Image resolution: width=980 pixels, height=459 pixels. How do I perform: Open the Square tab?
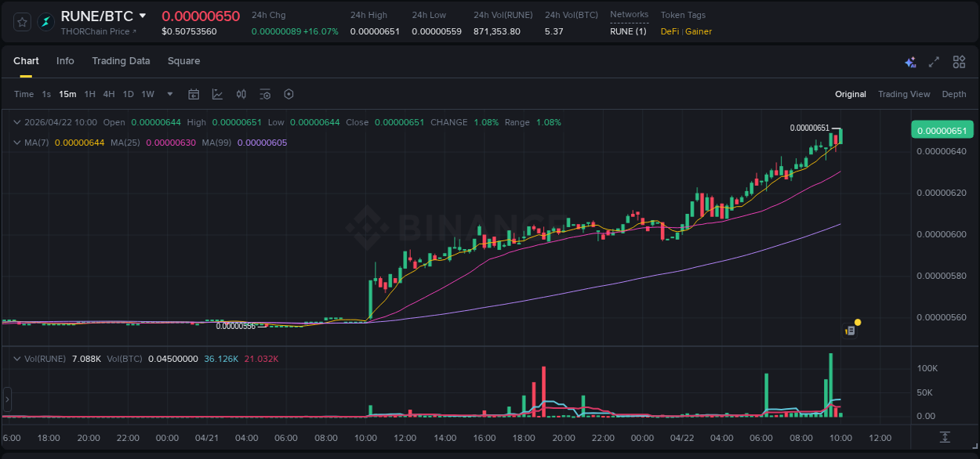click(183, 61)
